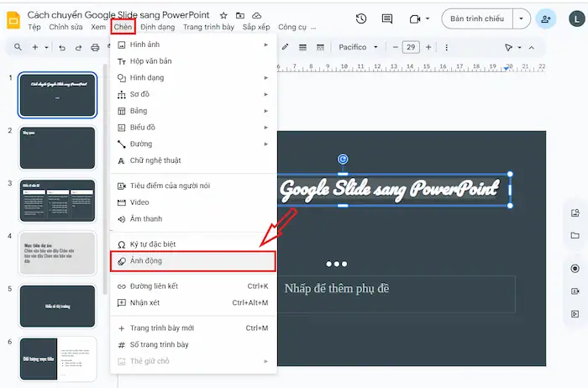Click the font size field showing 29
This screenshot has width=588, height=388.
pyautogui.click(x=412, y=48)
